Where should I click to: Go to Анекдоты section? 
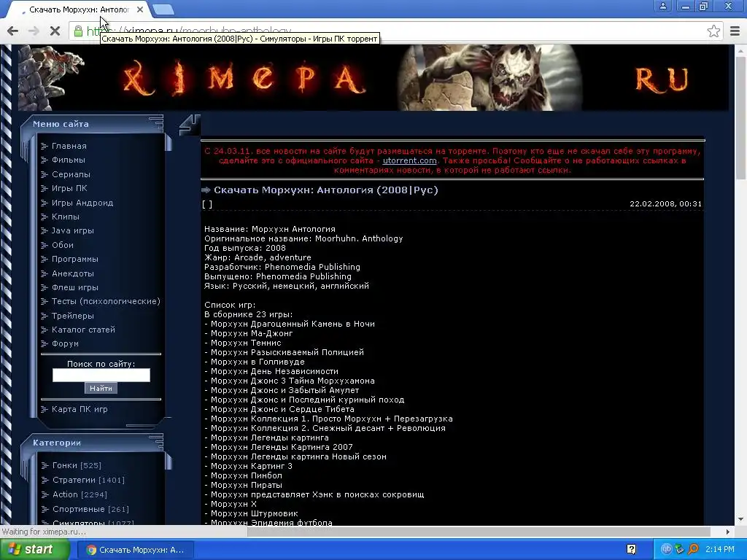pos(72,273)
